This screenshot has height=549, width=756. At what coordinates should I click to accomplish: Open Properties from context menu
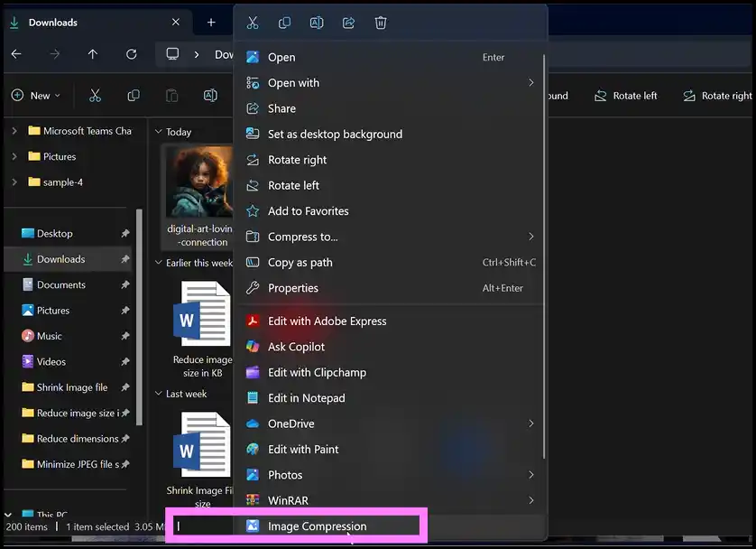coord(391,288)
